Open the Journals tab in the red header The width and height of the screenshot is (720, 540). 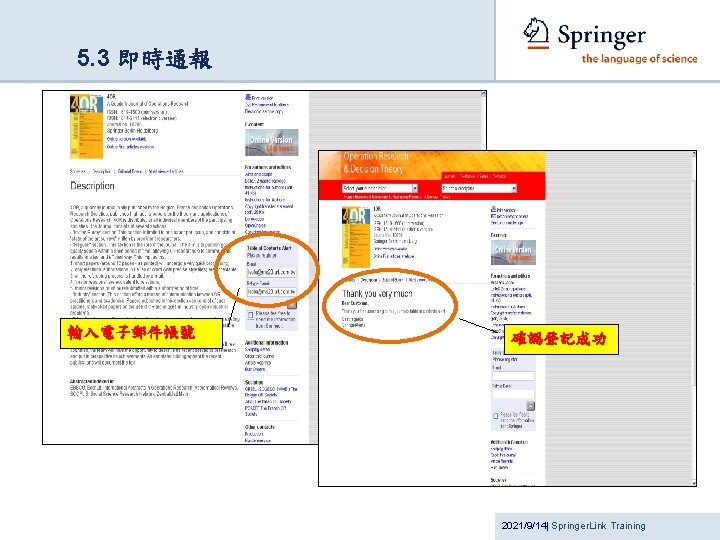coord(450,176)
